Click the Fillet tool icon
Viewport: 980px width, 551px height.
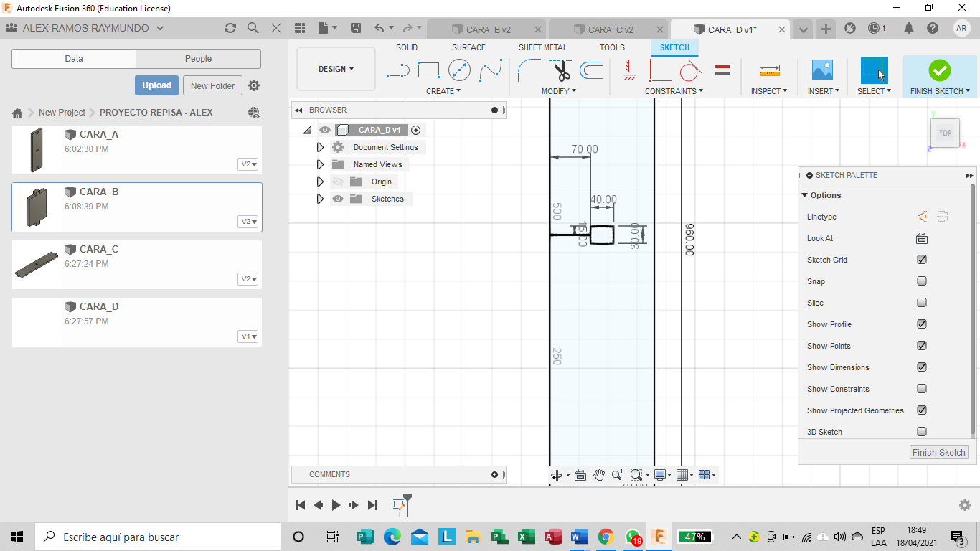(529, 70)
